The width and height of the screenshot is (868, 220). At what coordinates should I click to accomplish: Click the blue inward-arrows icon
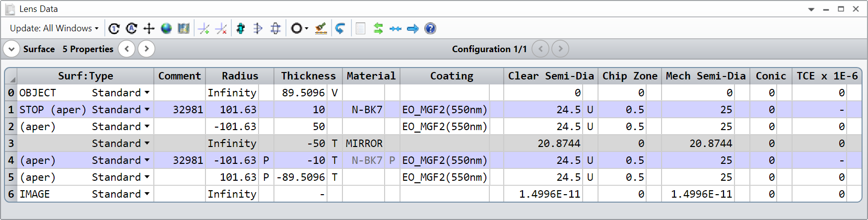(396, 29)
